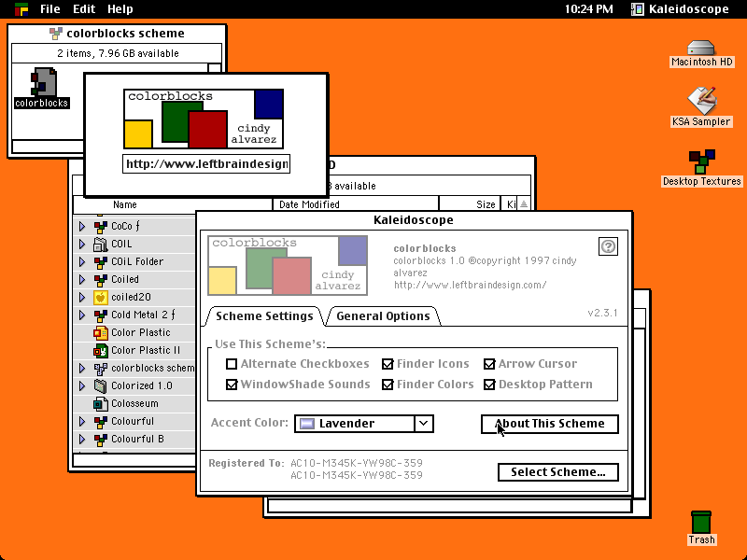
Task: Open the Accent Color Lavender dropdown
Action: coord(364,424)
